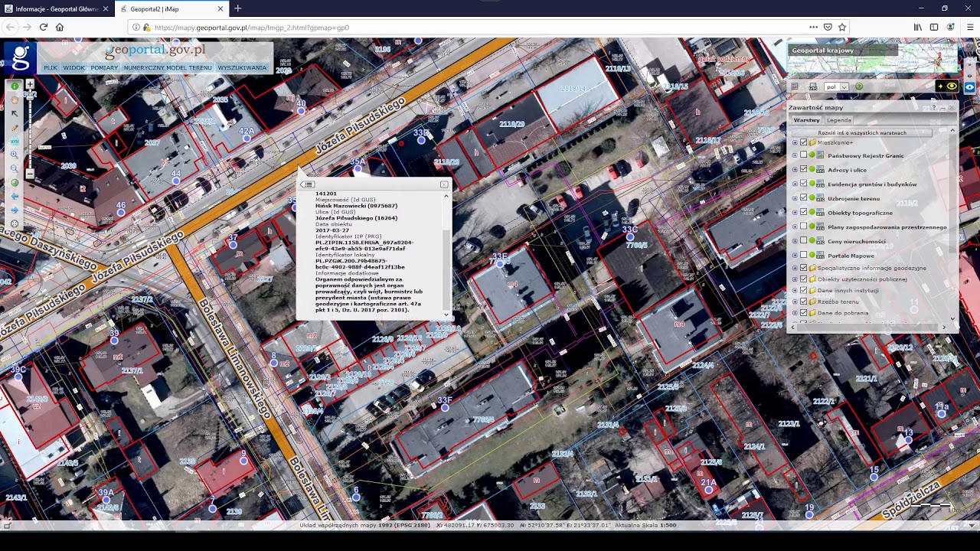This screenshot has width=980, height=551.
Task: Toggle Ewidencja gruntów i budynków checkbox
Action: 803,184
